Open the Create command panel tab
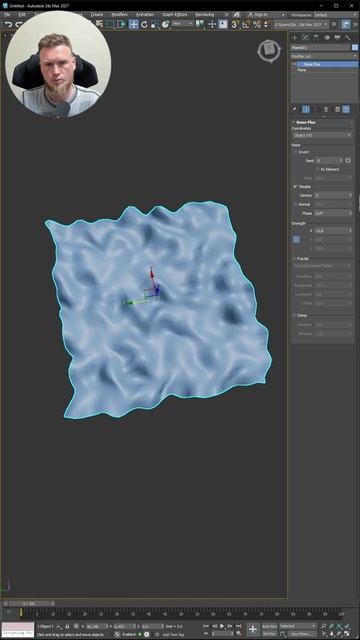Viewport: 360px width, 640px height. click(294, 38)
